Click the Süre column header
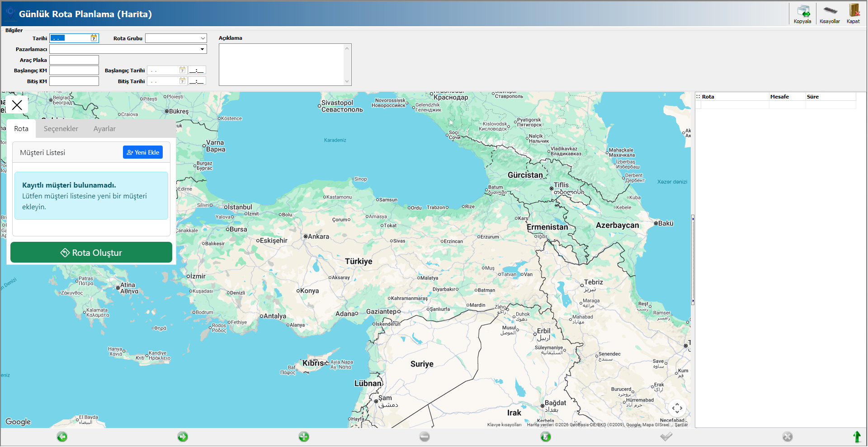The width and height of the screenshot is (868, 447). (x=830, y=97)
